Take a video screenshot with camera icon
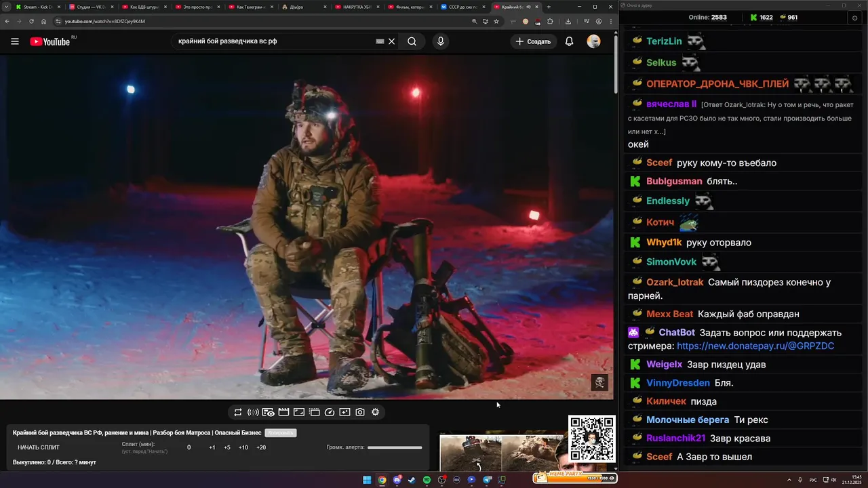Screen dimensions: 868x488 (x=360, y=412)
